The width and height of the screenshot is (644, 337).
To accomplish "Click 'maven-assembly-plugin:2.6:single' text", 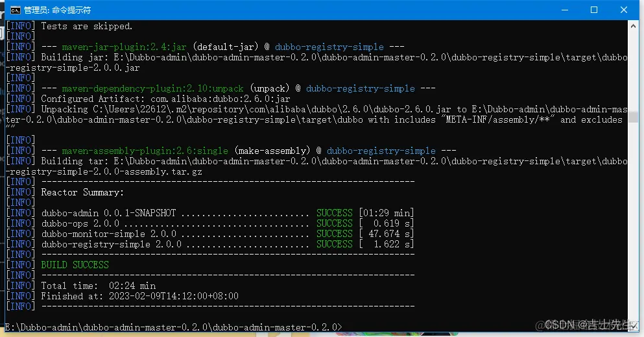I will [145, 151].
